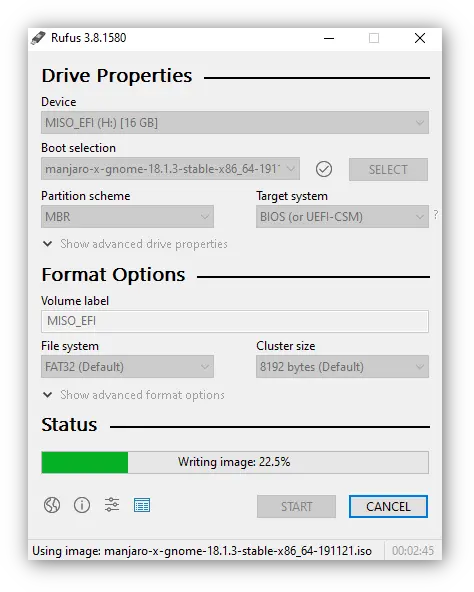Screen dimensions: 474x592
Task: Click the START button
Action: tap(296, 506)
